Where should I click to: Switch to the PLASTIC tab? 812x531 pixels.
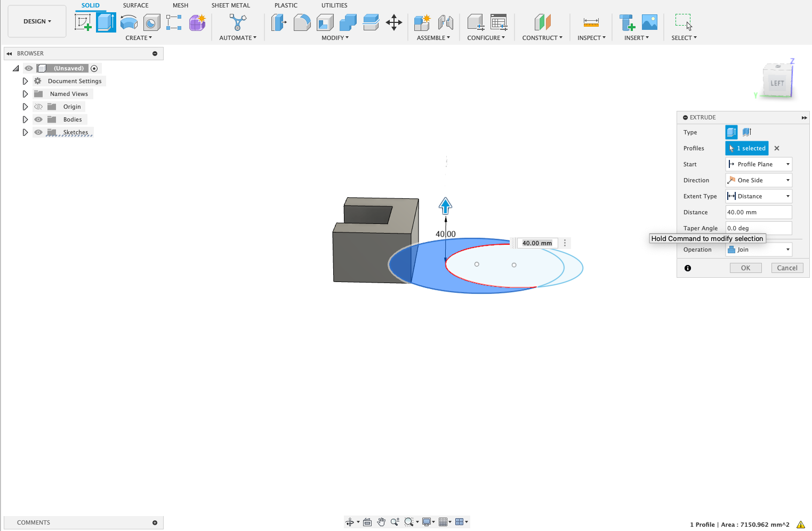[x=286, y=5]
